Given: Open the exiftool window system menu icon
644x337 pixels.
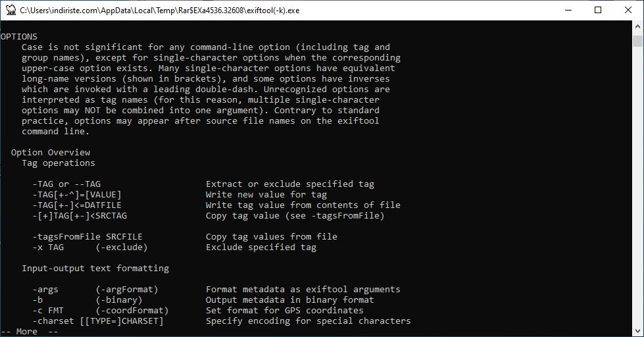Looking at the screenshot, I should [x=11, y=10].
